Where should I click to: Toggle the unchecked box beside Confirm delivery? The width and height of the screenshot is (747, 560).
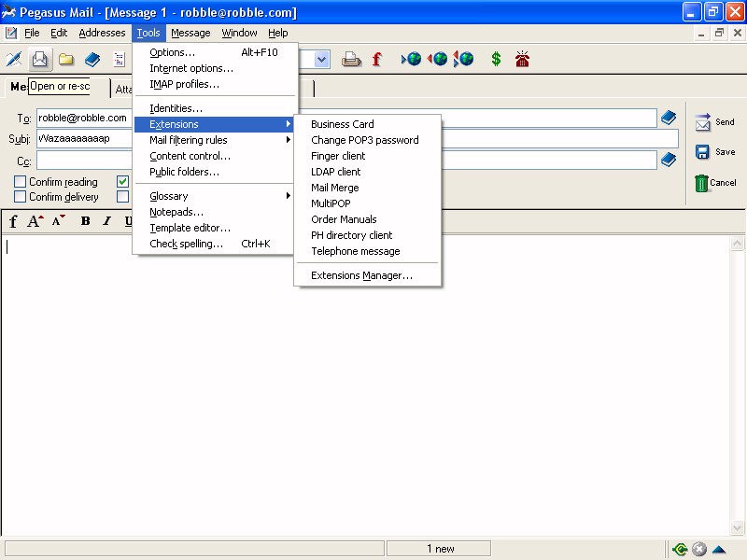click(x=123, y=196)
